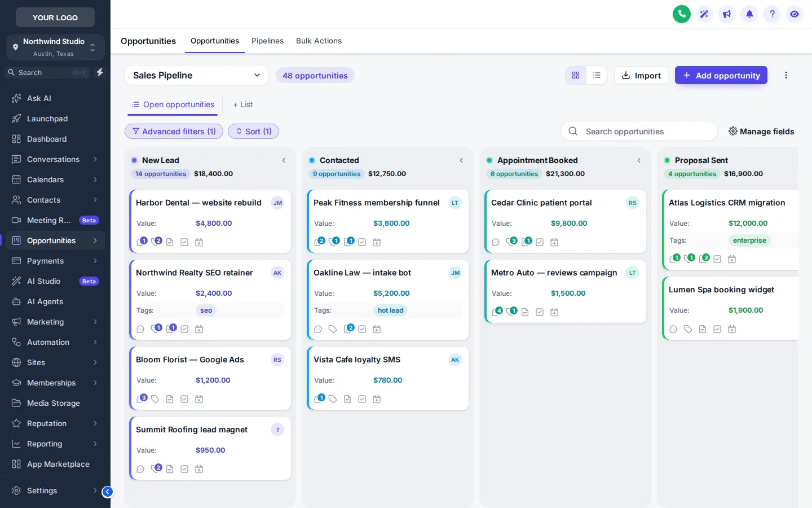Viewport: 812px width, 508px height.
Task: Click the lightning quick actions icon
Action: coord(100,72)
